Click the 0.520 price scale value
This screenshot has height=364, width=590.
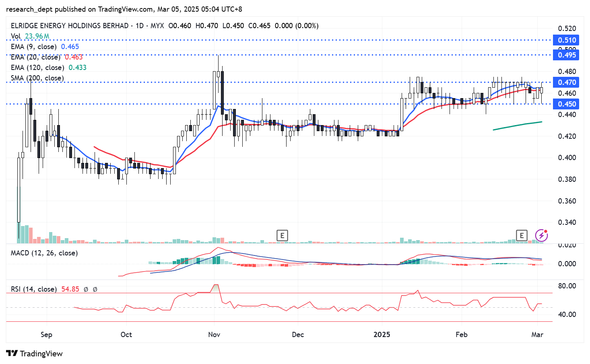[567, 29]
